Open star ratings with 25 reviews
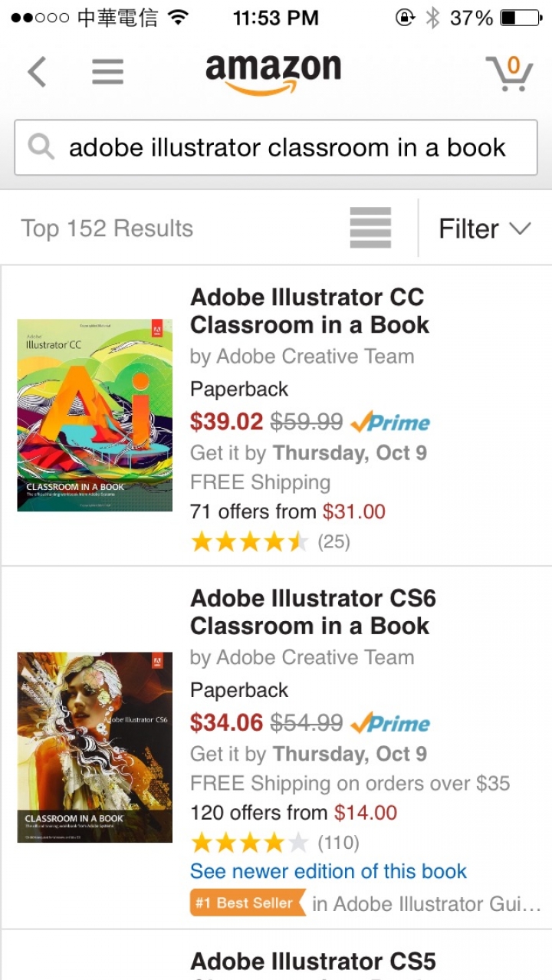The height and width of the screenshot is (980, 552). (x=270, y=542)
